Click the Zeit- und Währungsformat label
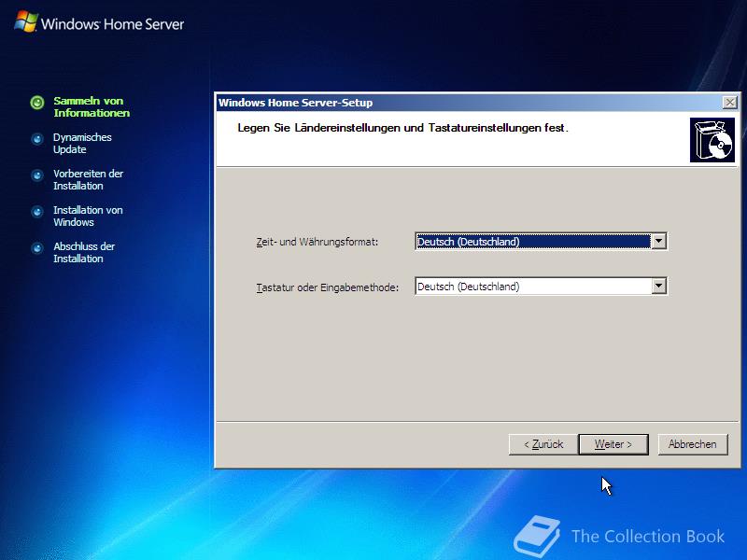The width and height of the screenshot is (747, 560). [x=317, y=242]
